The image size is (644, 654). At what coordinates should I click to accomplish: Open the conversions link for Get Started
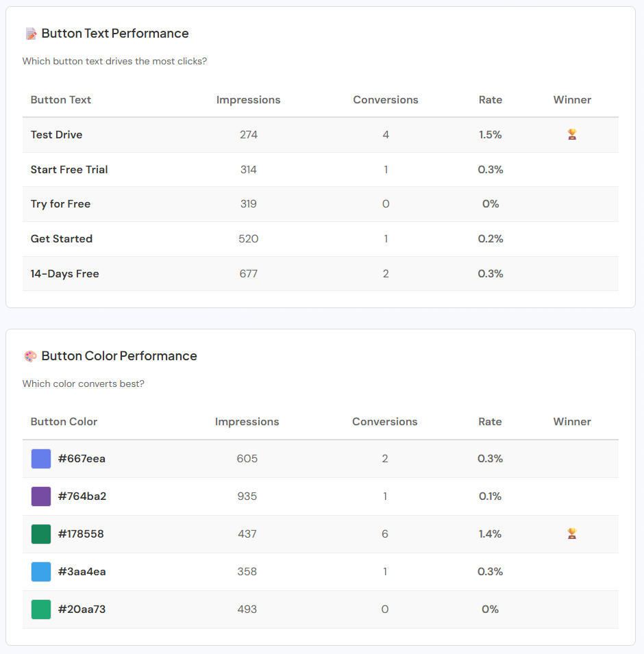click(x=386, y=238)
